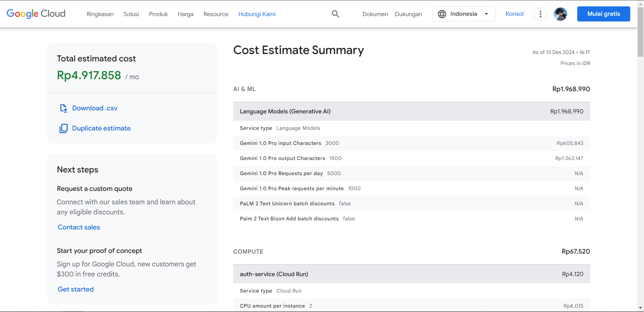Click the Gemini 1.0 Pro input Characters row
The height and width of the screenshot is (312, 644).
pyautogui.click(x=412, y=143)
